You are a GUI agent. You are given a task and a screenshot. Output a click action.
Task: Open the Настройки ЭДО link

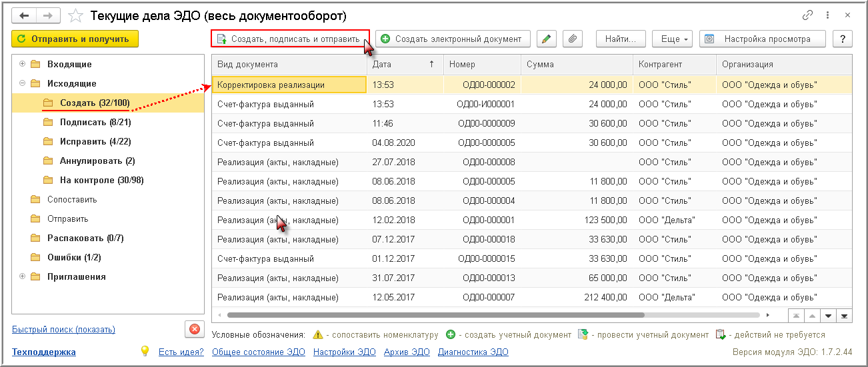click(344, 352)
